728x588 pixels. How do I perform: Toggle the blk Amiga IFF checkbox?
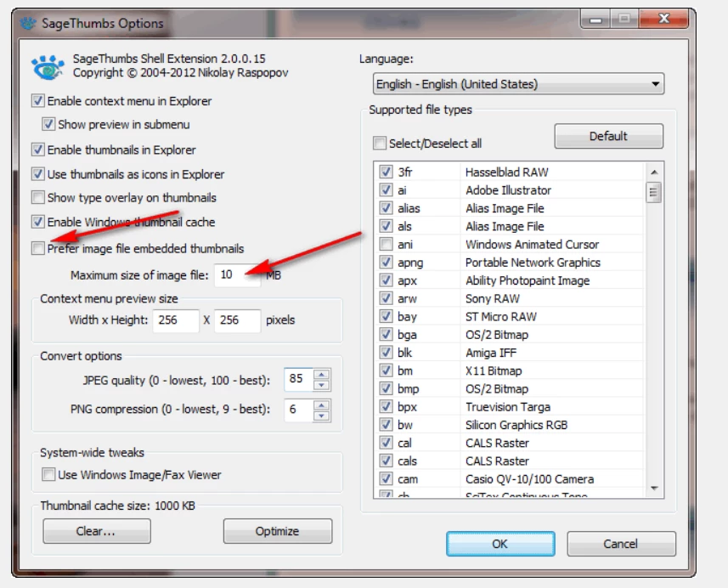point(386,353)
